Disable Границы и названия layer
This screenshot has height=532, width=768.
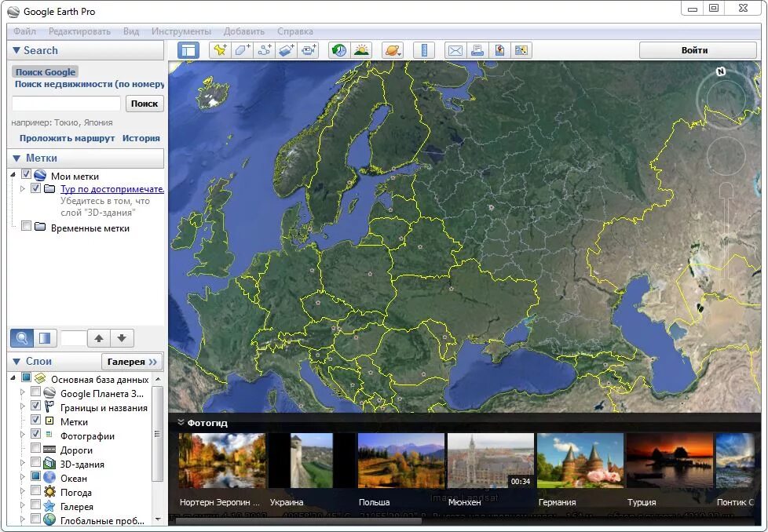(x=35, y=406)
